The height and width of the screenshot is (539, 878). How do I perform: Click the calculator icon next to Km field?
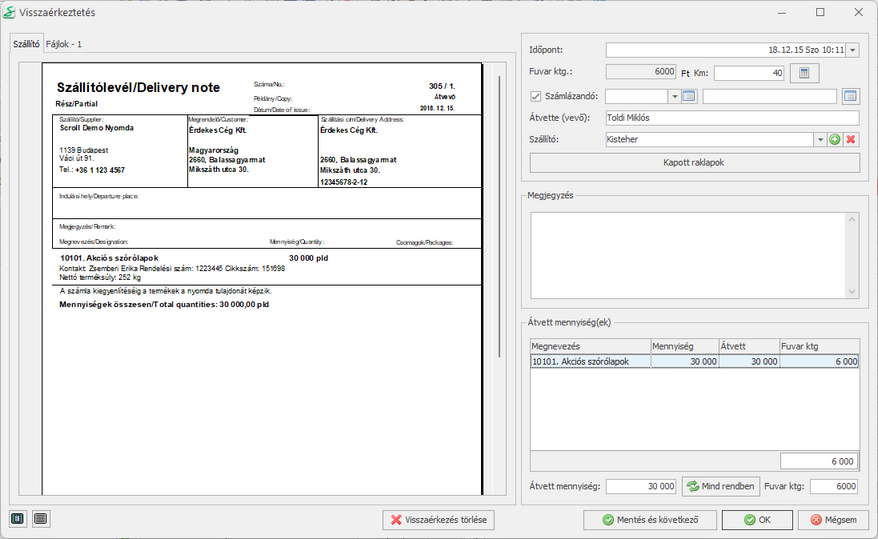coord(805,73)
